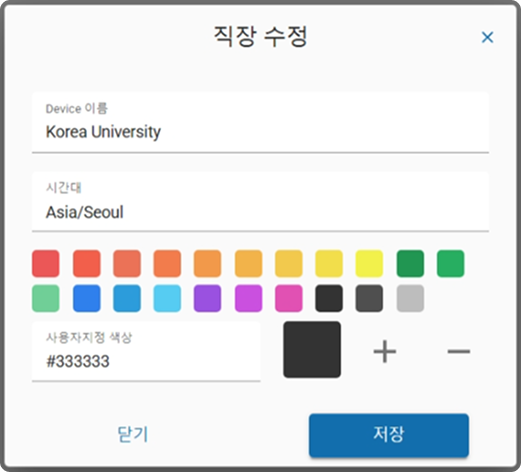Pick the light gray color swatch
The width and height of the screenshot is (521, 472).
[x=410, y=298]
